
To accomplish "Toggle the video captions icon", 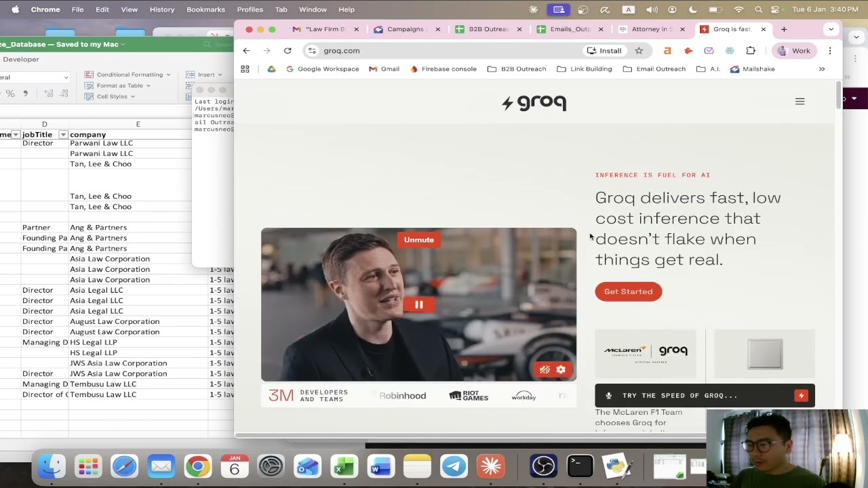I will (x=545, y=369).
